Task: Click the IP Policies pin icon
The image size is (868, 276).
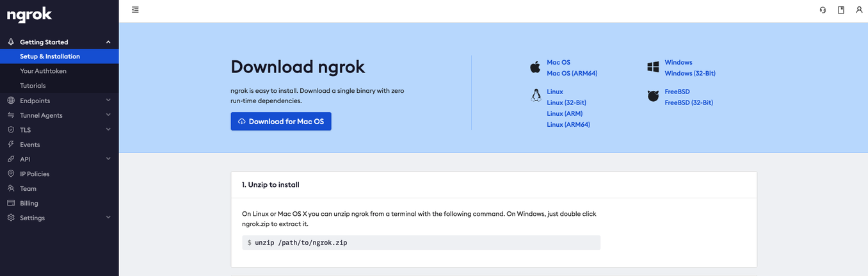Action: pyautogui.click(x=11, y=174)
